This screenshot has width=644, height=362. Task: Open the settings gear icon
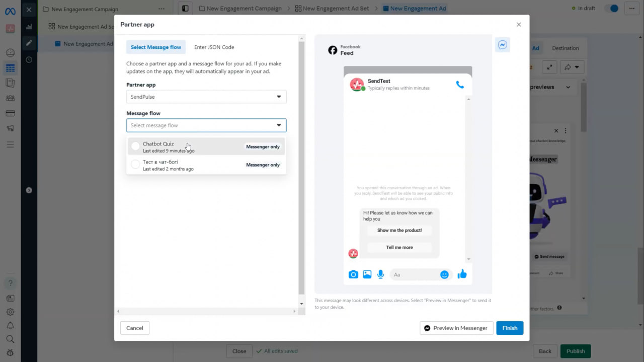click(10, 312)
